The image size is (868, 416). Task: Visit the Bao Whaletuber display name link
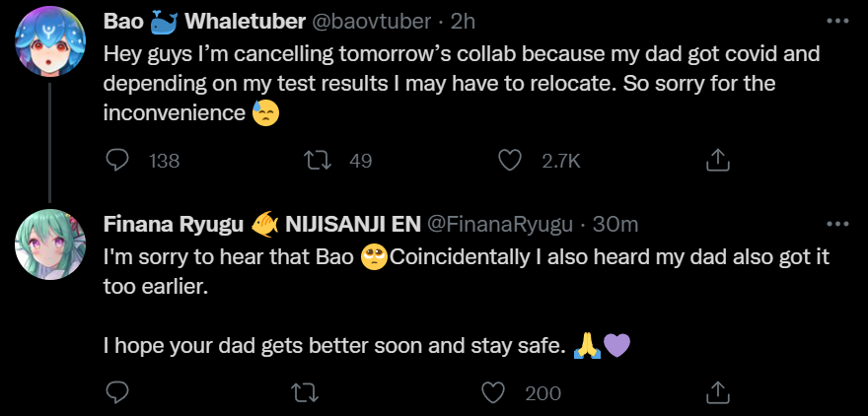pos(180,21)
